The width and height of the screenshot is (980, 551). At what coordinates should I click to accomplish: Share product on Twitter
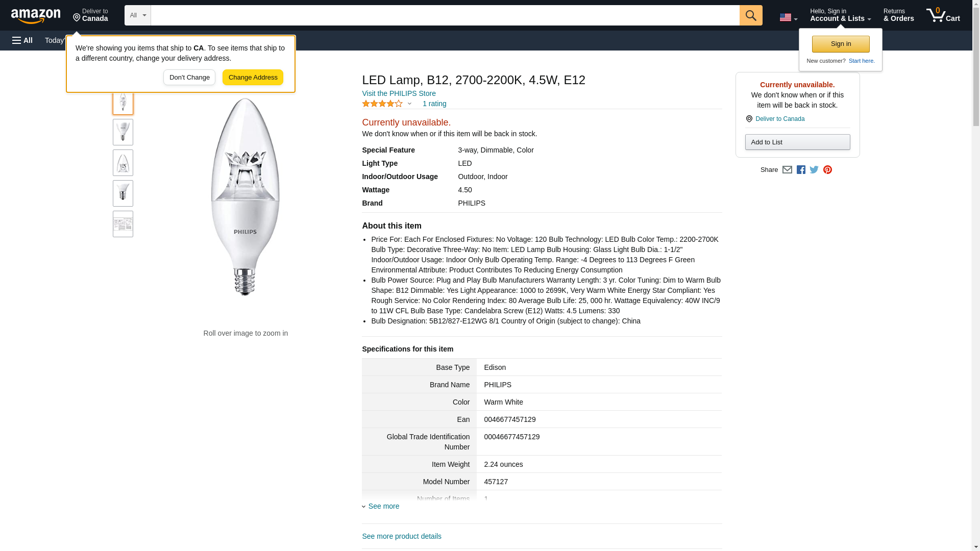(814, 170)
